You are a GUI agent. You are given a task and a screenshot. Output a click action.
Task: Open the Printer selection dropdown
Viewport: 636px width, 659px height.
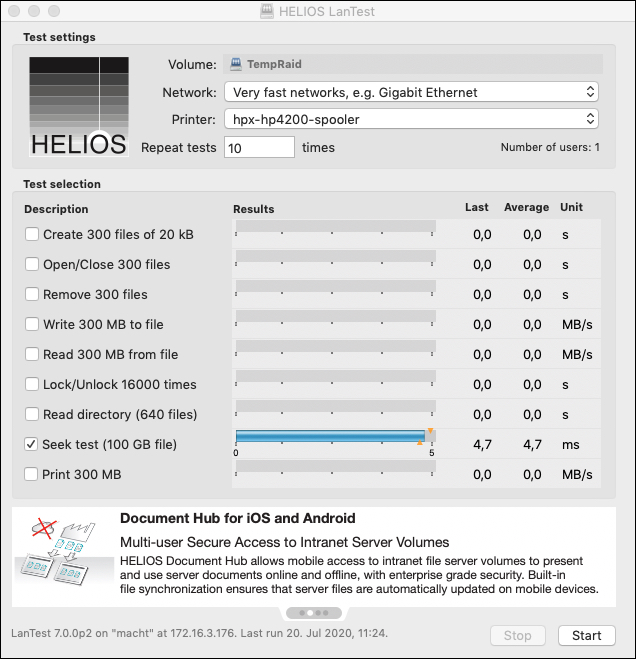(412, 119)
